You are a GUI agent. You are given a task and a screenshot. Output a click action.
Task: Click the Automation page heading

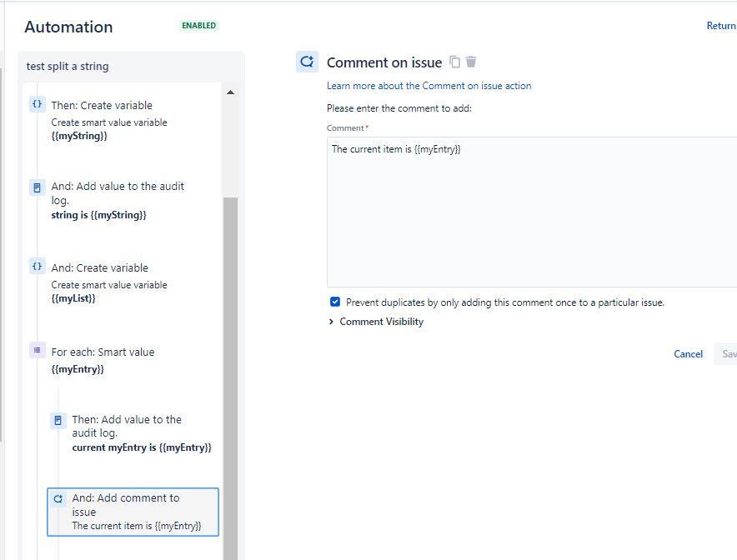point(68,27)
